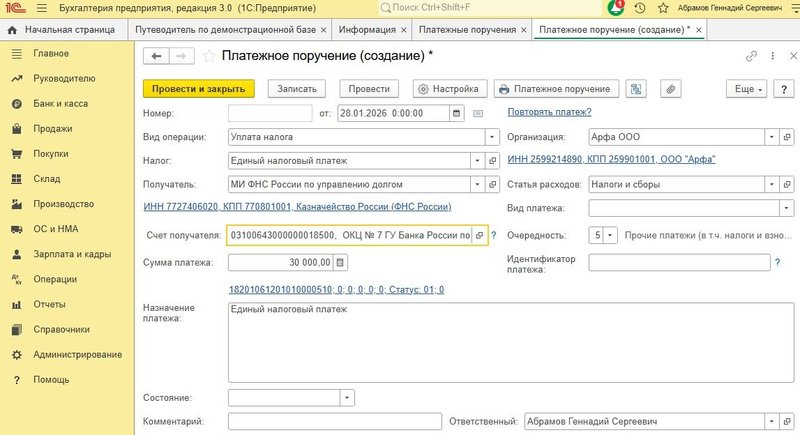This screenshot has width=800, height=435.
Task: Open the ИНН 7727406020 recipient details link
Action: pyautogui.click(x=297, y=207)
